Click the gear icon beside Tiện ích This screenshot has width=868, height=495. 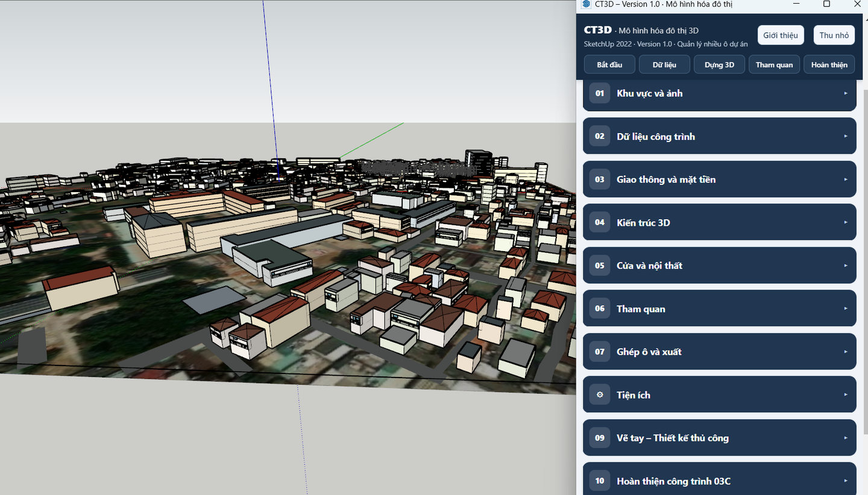[600, 395]
